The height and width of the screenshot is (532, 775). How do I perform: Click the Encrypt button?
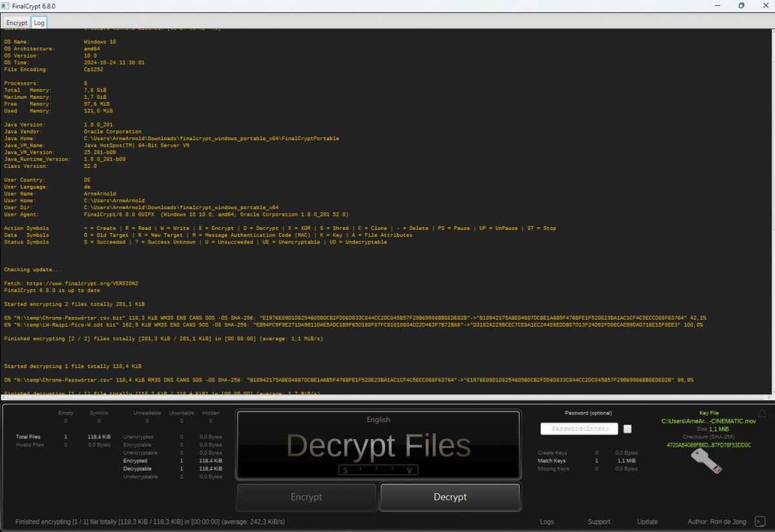[x=306, y=497]
